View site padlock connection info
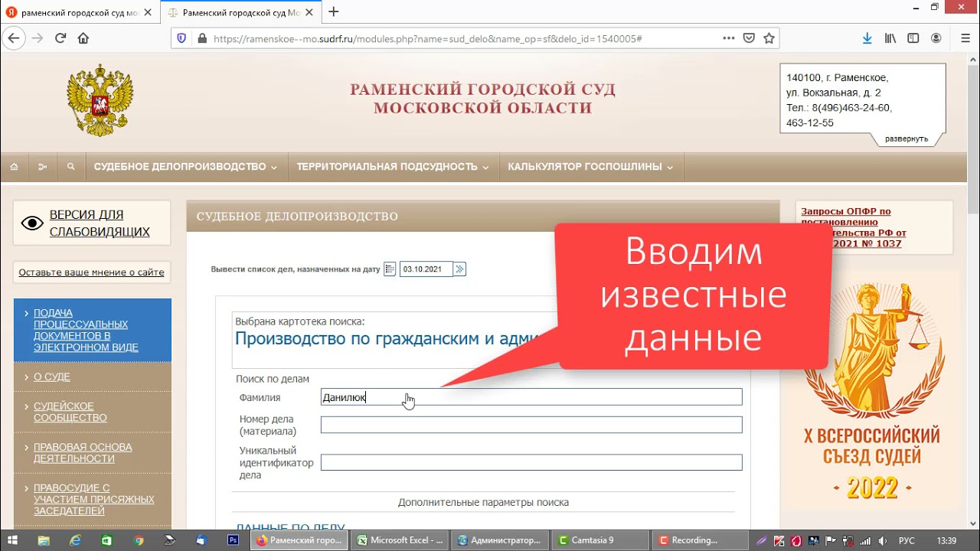 pyautogui.click(x=202, y=38)
